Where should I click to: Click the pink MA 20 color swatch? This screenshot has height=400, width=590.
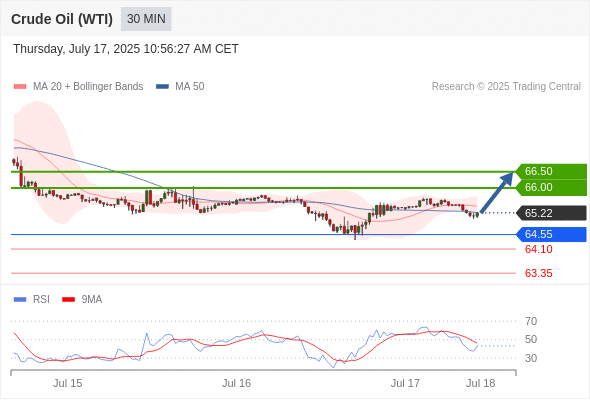20,87
